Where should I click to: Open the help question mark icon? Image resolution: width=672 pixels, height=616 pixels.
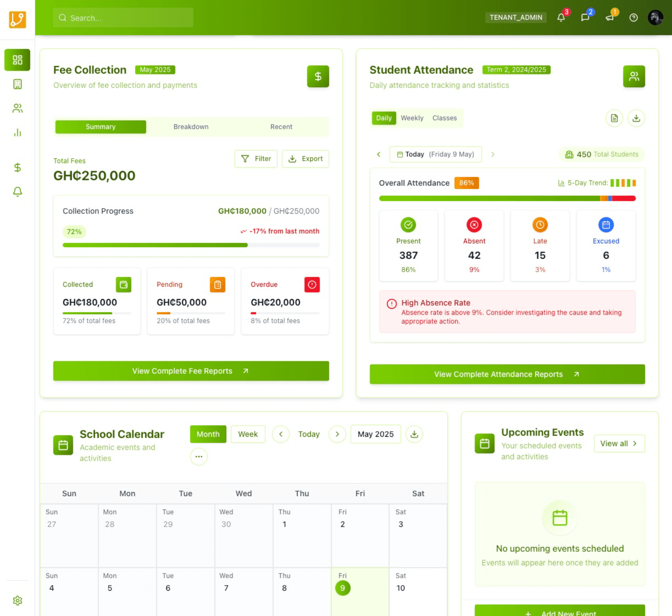pos(634,18)
